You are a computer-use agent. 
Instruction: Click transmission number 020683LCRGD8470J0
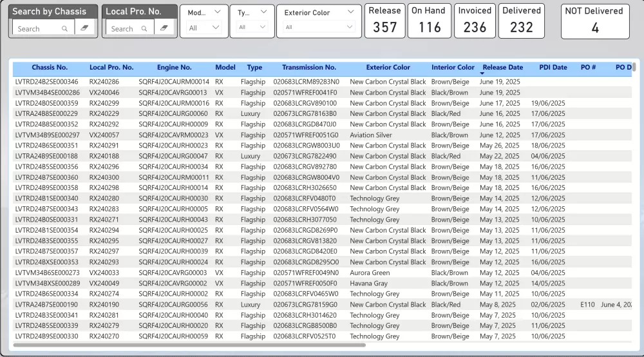pos(305,124)
